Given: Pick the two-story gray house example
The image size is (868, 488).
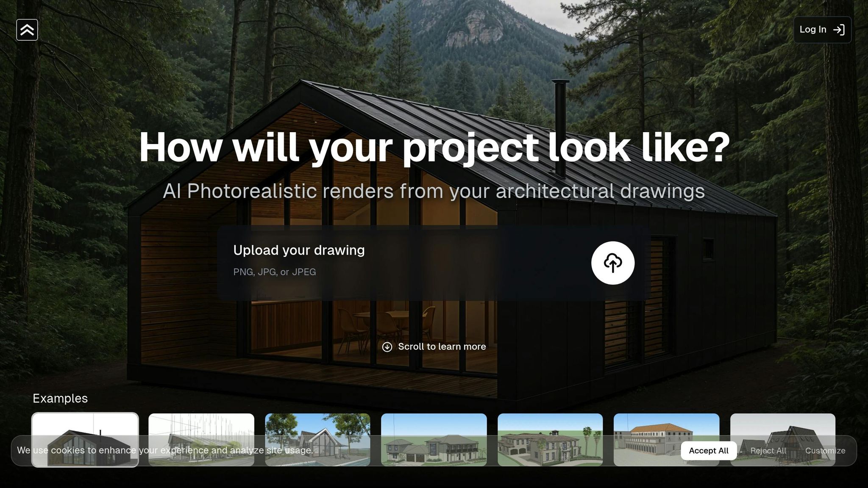Looking at the screenshot, I should click(434, 440).
